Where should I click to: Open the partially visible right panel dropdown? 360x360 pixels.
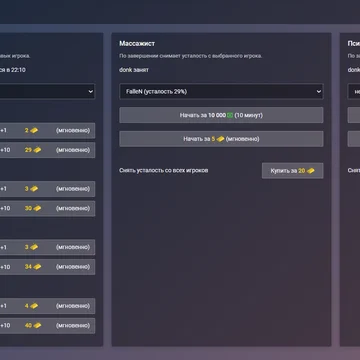pyautogui.click(x=354, y=91)
